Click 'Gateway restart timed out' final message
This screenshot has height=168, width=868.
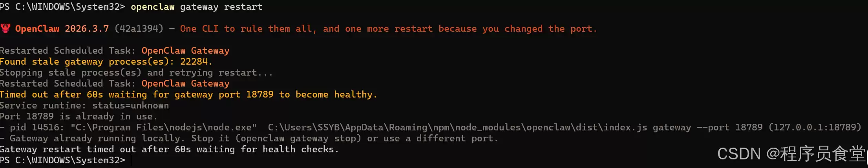[169, 149]
